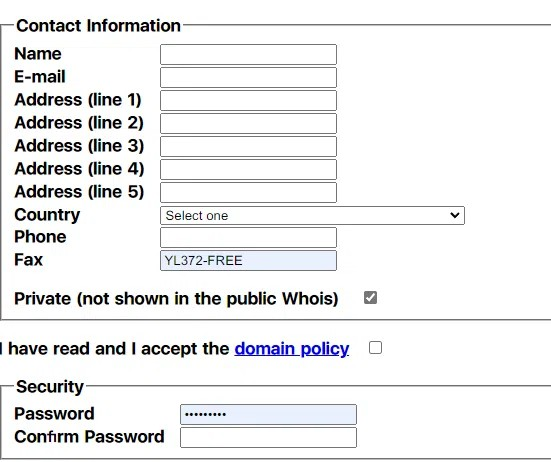This screenshot has height=462, width=551.
Task: Toggle the Private Whois checkbox
Action: 370,298
